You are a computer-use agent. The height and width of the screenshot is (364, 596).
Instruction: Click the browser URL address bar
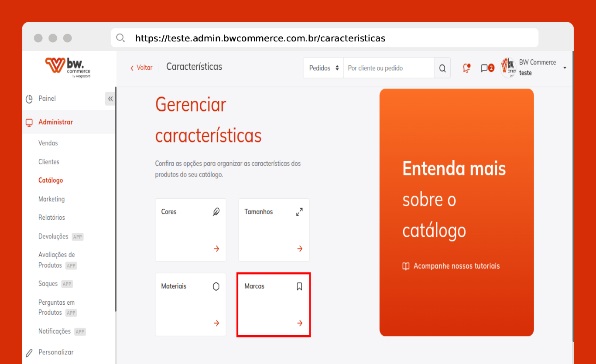[x=325, y=38]
